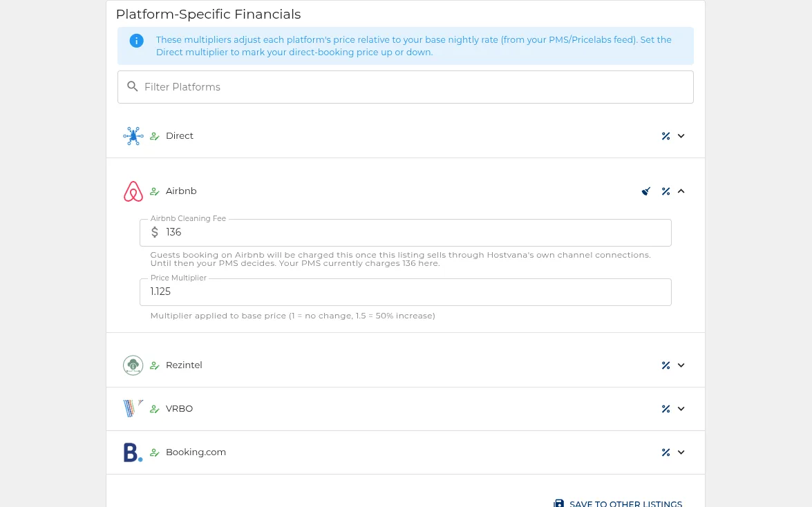812x507 pixels.
Task: Click the percent icon in the Rezintel row
Action: pos(666,365)
